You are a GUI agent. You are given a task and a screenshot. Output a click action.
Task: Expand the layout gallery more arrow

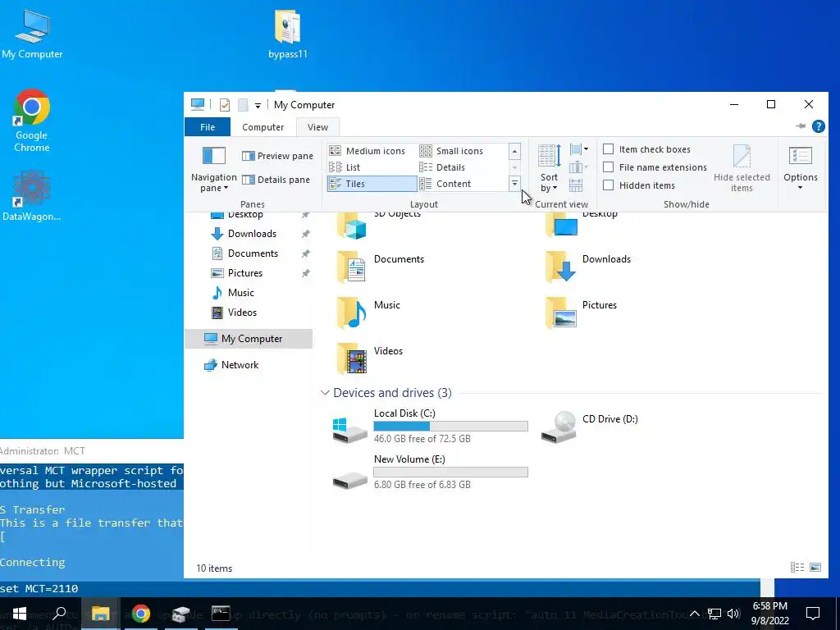514,184
